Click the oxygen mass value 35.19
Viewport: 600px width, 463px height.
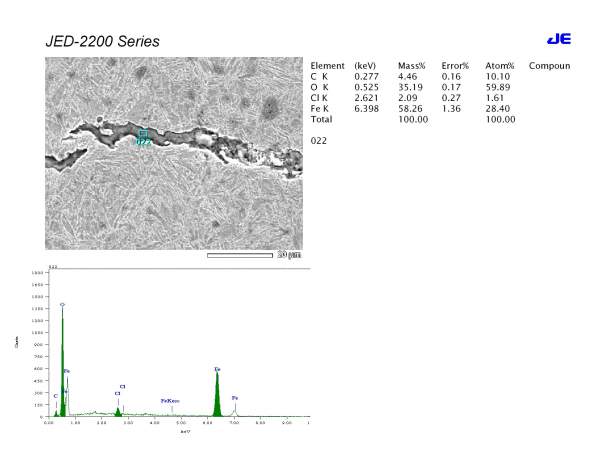410,87
